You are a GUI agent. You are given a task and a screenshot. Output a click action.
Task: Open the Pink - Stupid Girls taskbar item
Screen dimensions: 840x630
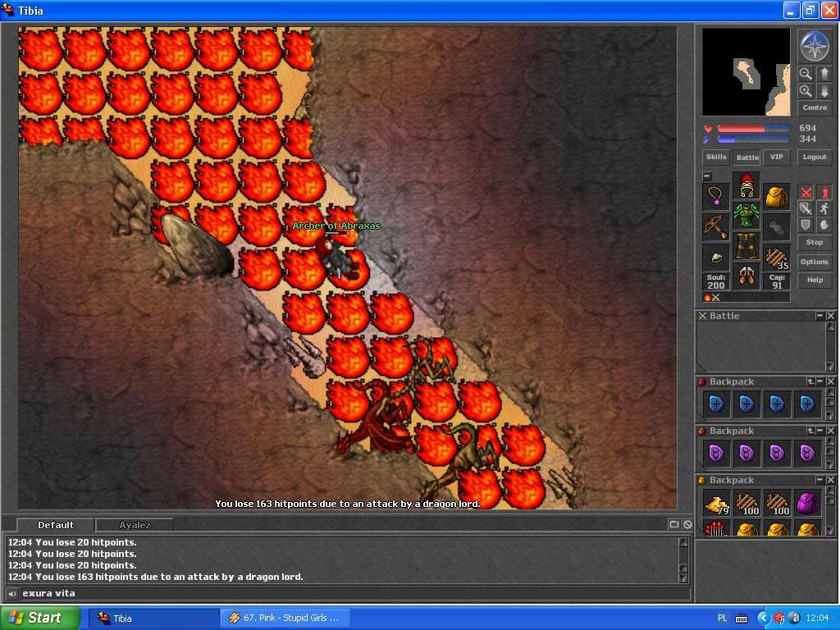point(285,619)
